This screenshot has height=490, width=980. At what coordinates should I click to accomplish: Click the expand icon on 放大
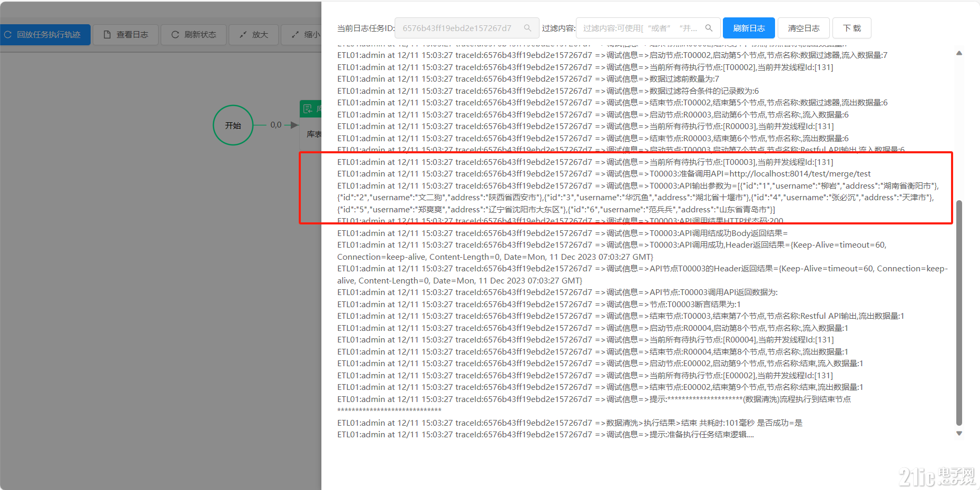point(243,35)
